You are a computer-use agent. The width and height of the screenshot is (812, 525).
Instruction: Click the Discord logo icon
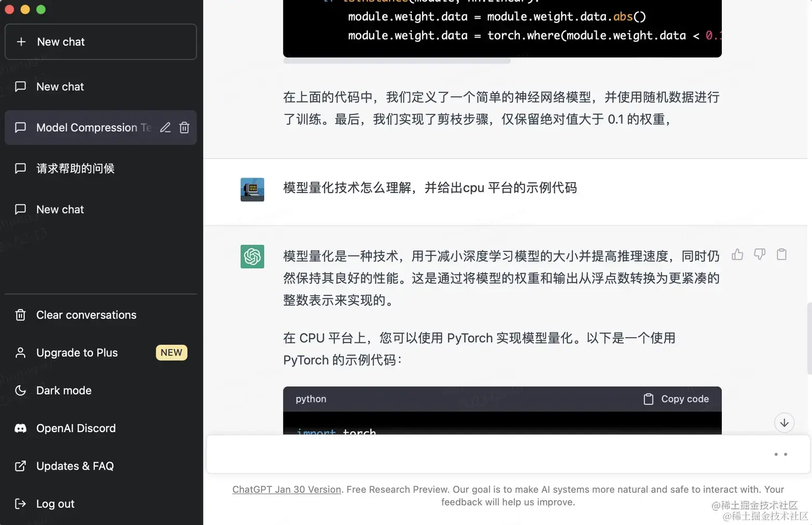click(20, 428)
